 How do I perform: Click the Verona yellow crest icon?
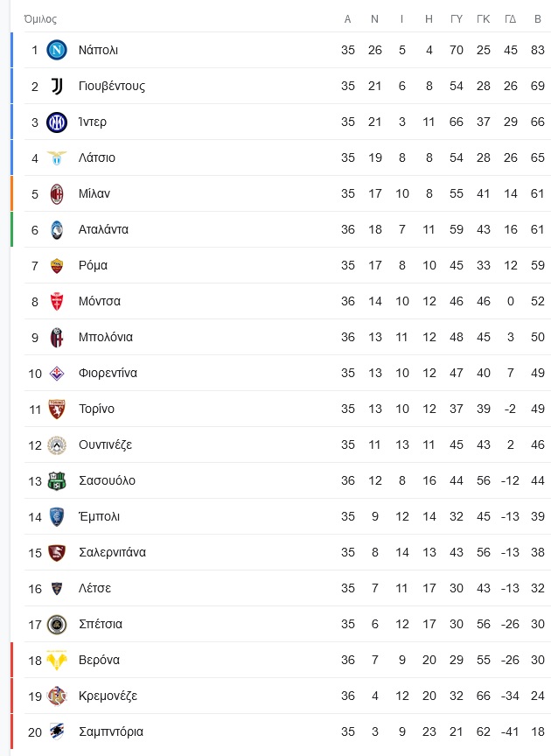click(56, 660)
